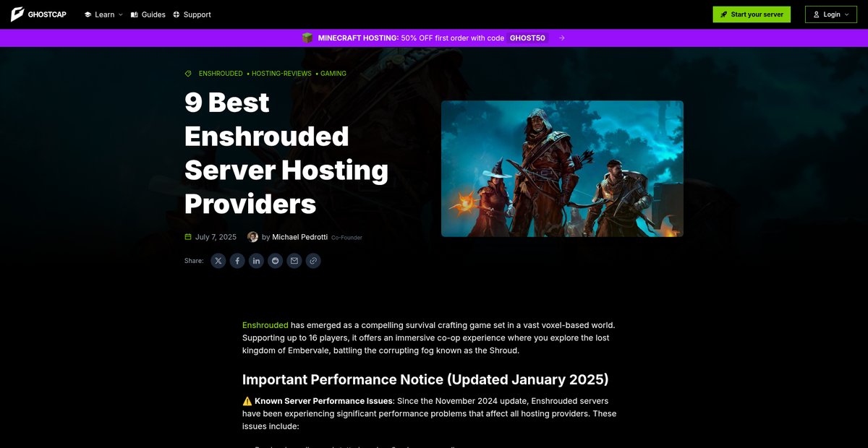Select the HOSTING-REVIEWS tag
Viewport: 868px width, 448px height.
click(281, 74)
